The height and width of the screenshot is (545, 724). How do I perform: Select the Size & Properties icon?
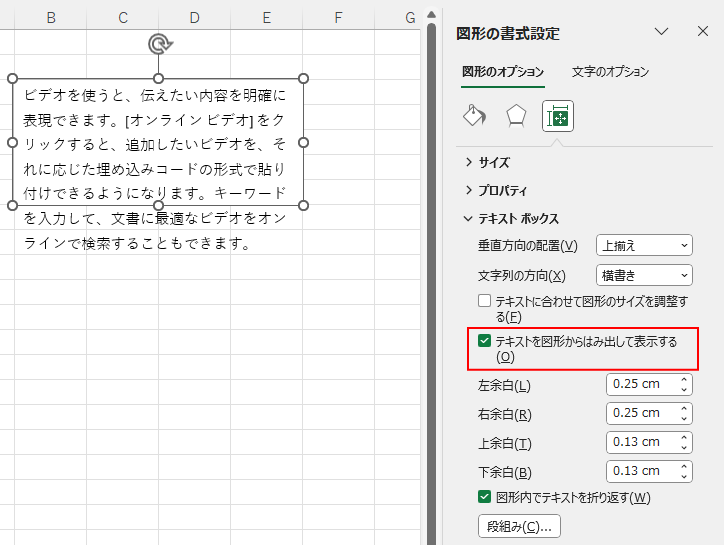(x=558, y=116)
